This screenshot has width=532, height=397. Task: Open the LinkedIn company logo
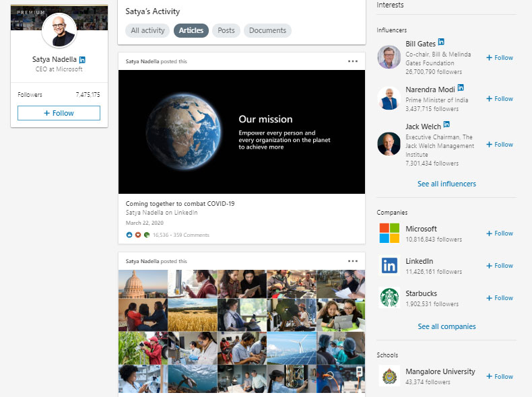tap(389, 266)
